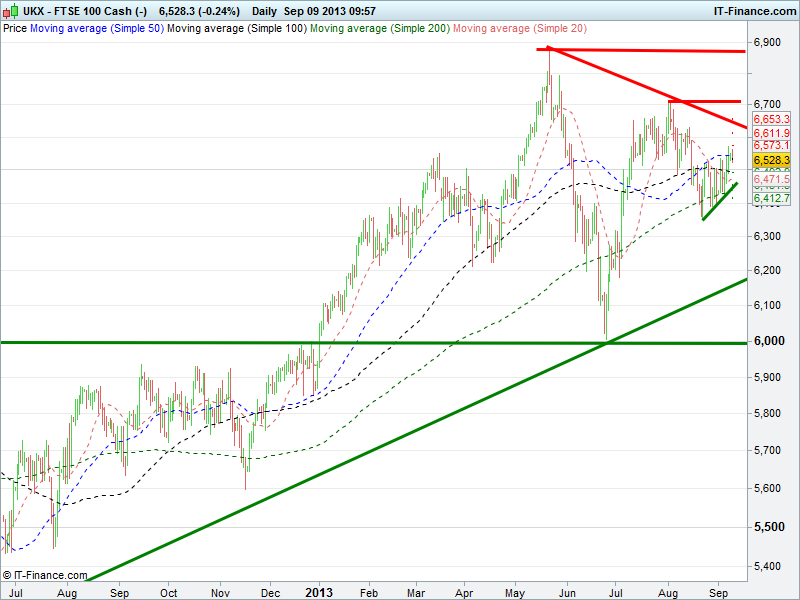Click the 6,653.3 red price label
Image resolution: width=800 pixels, height=600 pixels.
pyautogui.click(x=771, y=119)
